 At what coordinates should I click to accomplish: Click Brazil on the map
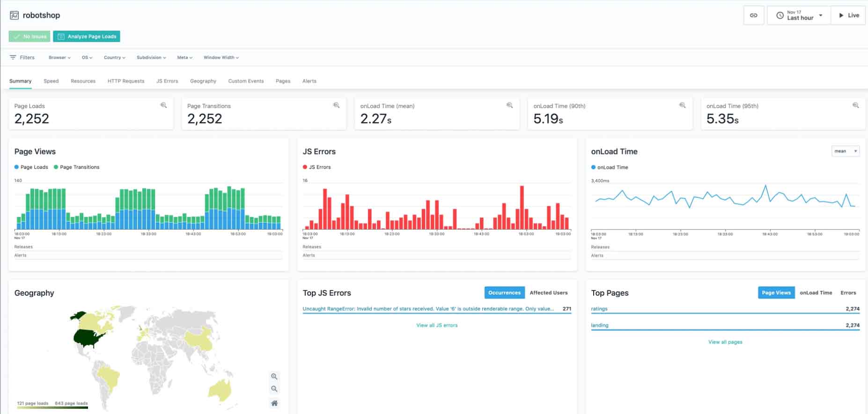109,377
